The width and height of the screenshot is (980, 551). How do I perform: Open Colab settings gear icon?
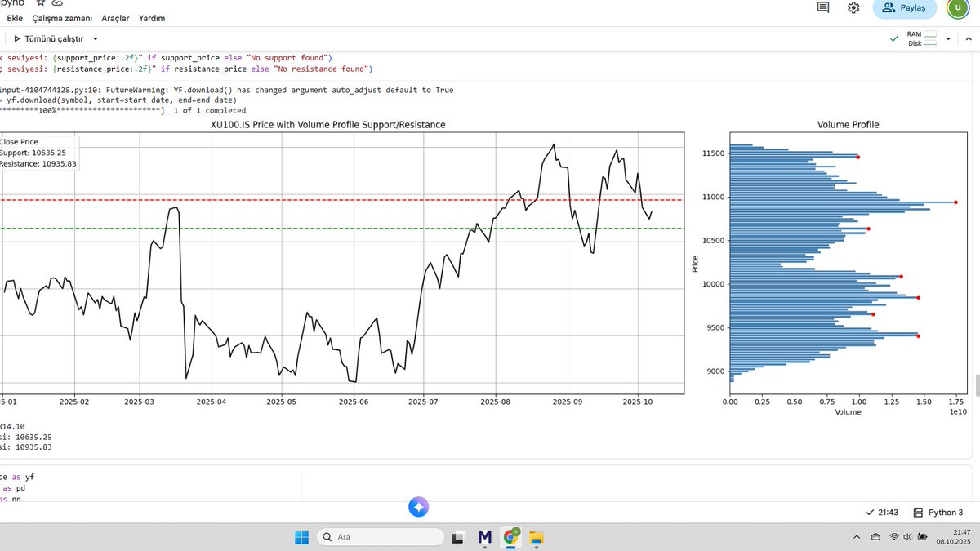pyautogui.click(x=853, y=7)
